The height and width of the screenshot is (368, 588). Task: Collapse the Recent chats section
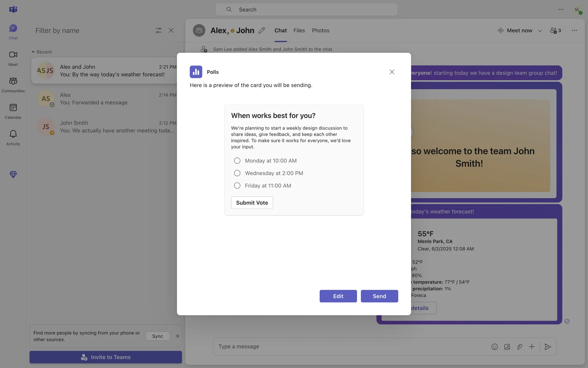pyautogui.click(x=33, y=52)
